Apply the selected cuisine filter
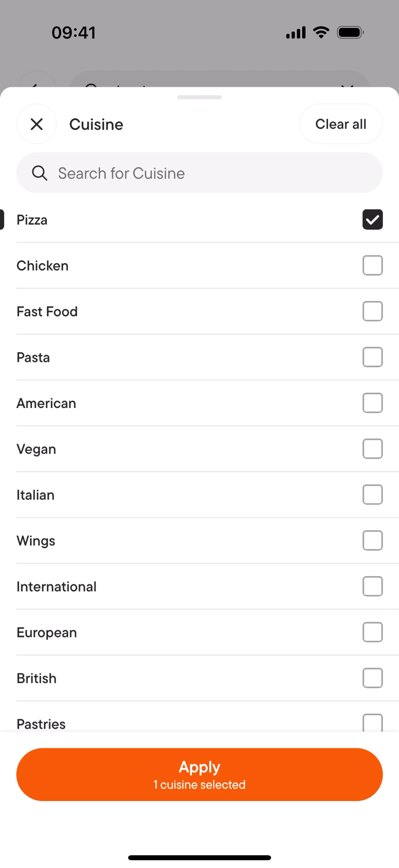This screenshot has width=399, height=868. point(199,774)
